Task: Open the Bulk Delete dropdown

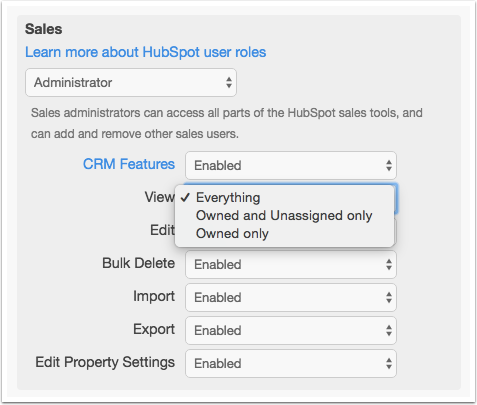Action: click(291, 265)
